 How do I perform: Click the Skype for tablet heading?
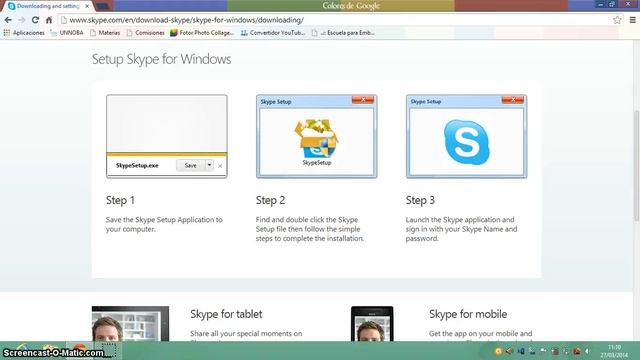pos(226,314)
